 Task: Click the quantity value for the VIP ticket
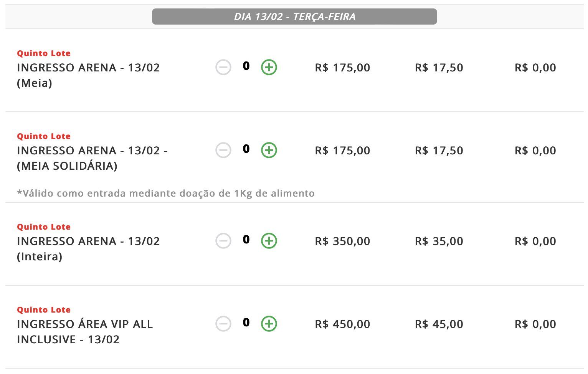[x=246, y=323]
